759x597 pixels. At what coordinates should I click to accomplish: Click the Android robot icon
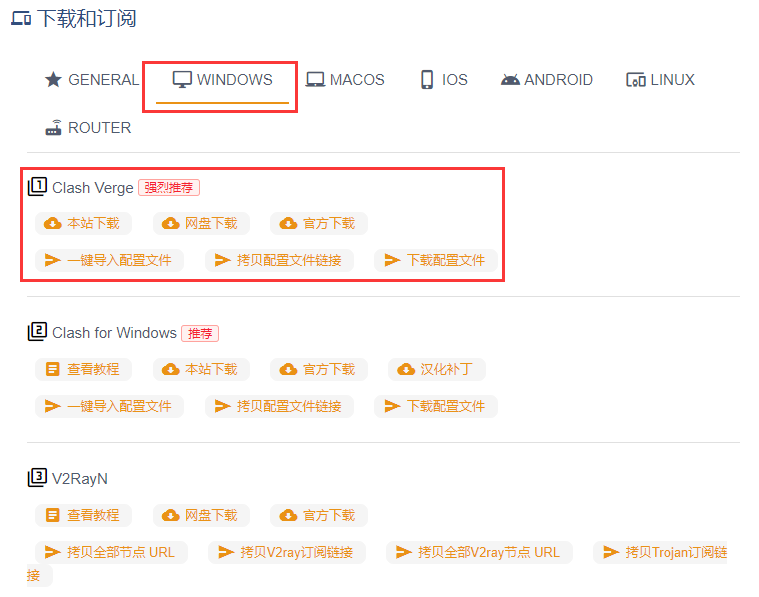click(510, 79)
